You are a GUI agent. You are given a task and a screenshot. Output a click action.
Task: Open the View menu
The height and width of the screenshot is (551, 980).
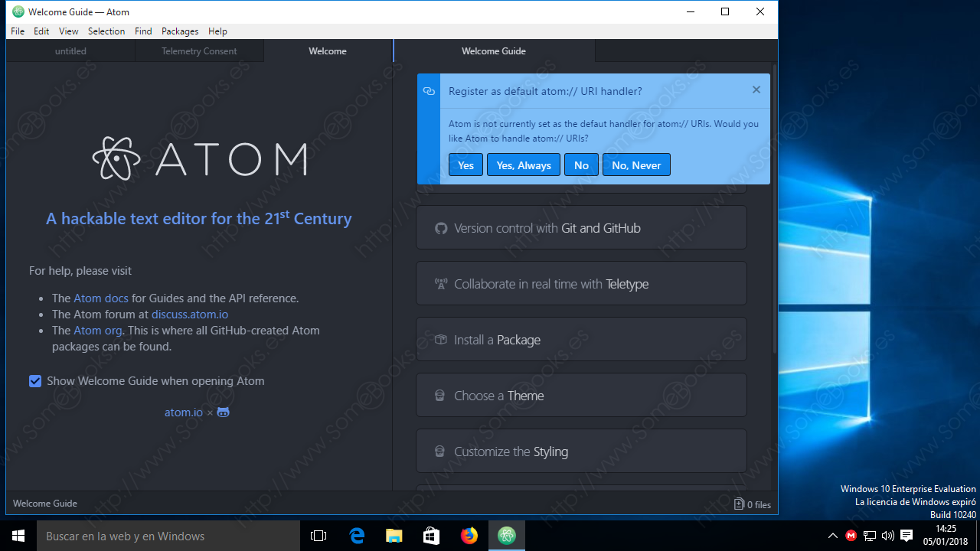[69, 31]
